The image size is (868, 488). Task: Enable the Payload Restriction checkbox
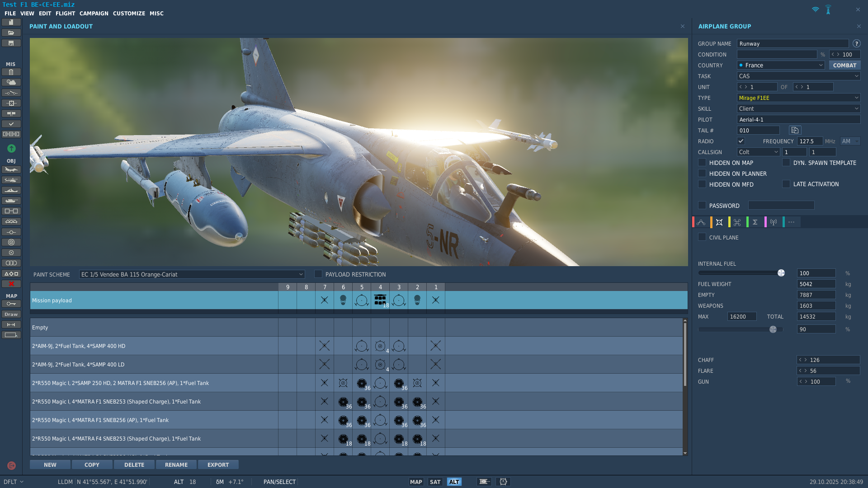point(318,274)
